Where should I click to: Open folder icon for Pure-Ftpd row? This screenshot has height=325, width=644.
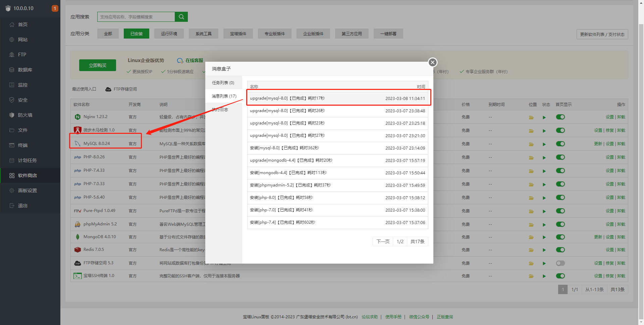pos(531,211)
